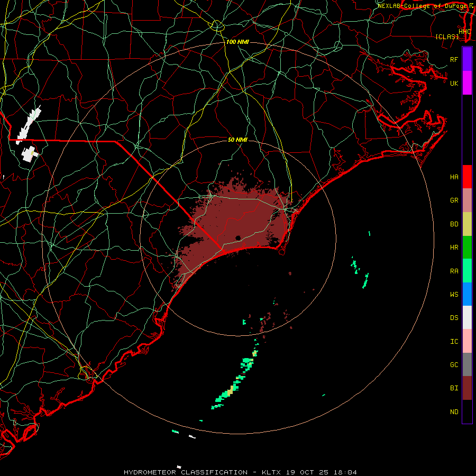Image resolution: width=476 pixels, height=476 pixels.
Task: Click the light pink IC legend swatch
Action: click(467, 341)
